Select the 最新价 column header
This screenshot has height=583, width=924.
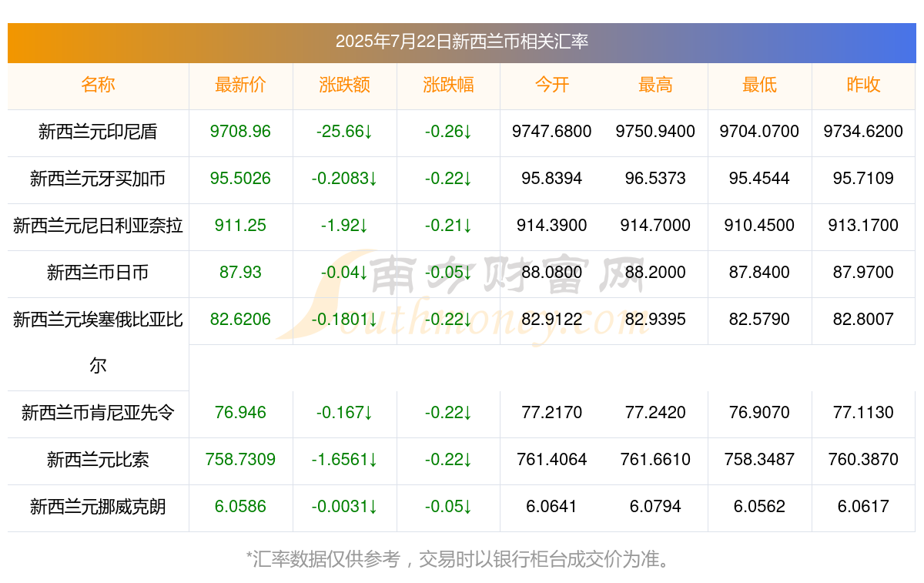click(x=240, y=85)
